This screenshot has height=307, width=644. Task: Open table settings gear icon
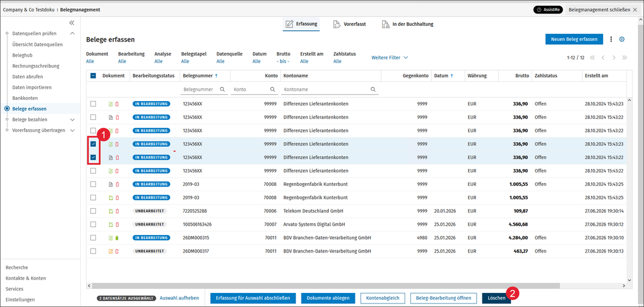tap(622, 39)
